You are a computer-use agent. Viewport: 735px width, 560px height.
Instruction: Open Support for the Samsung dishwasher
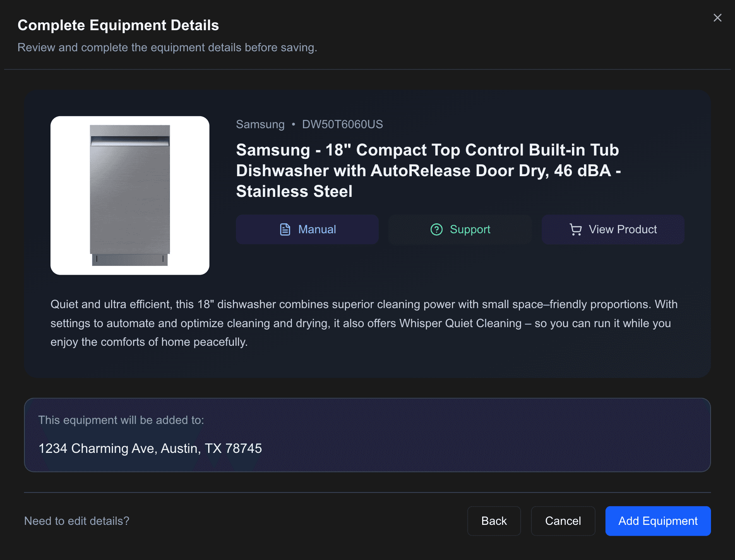459,230
